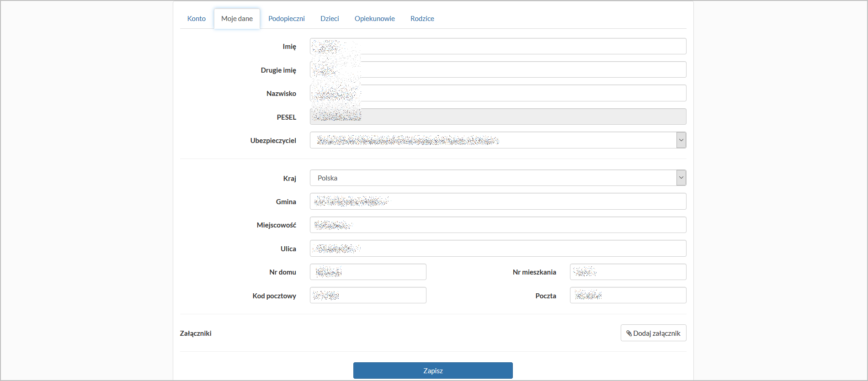Open the Podopieczni tab
The image size is (868, 381).
click(287, 19)
